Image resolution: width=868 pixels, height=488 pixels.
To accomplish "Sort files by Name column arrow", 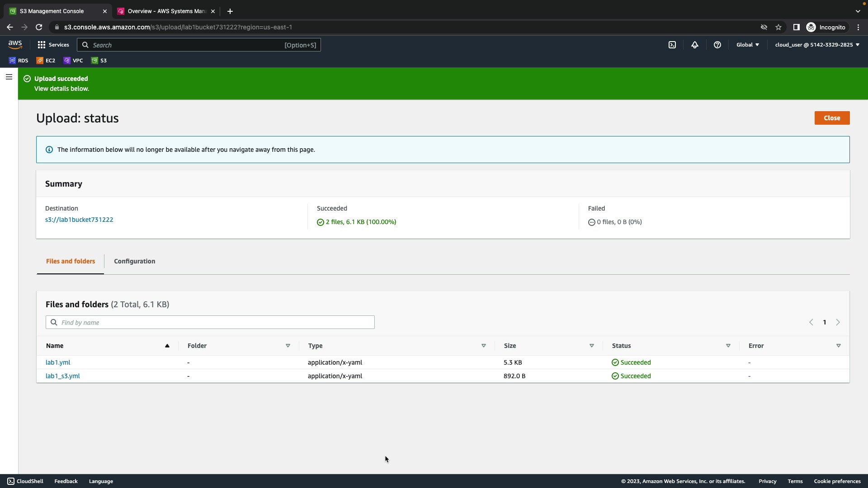I will [x=167, y=346].
